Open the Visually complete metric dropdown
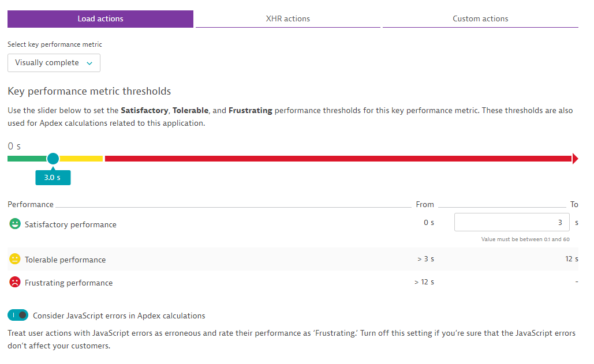 [x=54, y=63]
